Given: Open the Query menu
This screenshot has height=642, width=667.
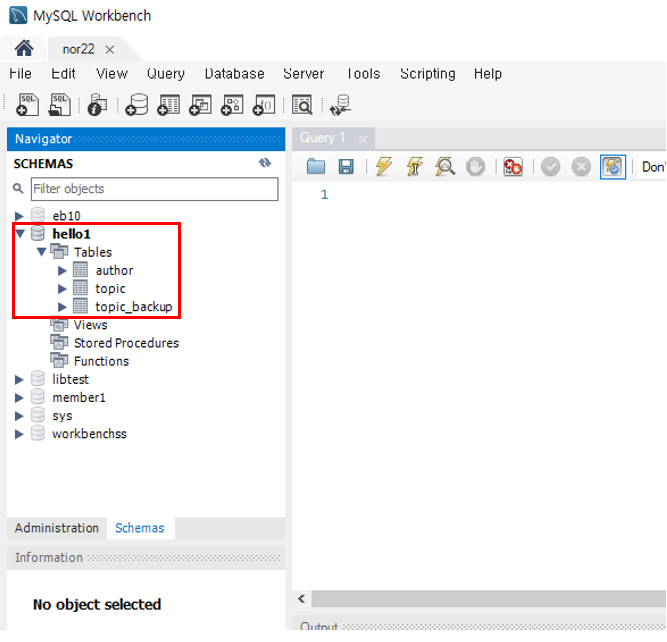Looking at the screenshot, I should (166, 74).
